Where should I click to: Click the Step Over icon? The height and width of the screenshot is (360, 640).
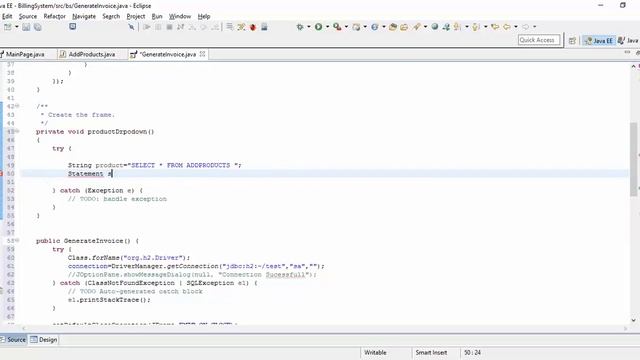pyautogui.click(x=203, y=27)
